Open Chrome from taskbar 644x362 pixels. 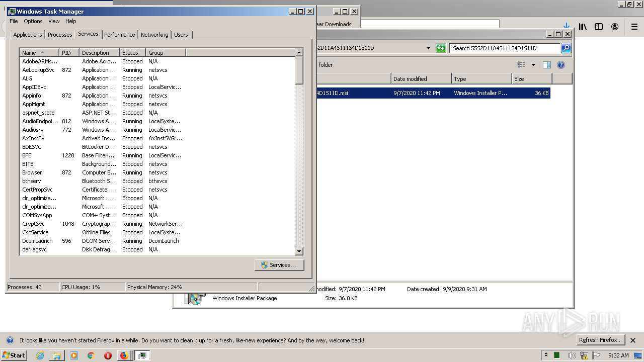tap(91, 355)
